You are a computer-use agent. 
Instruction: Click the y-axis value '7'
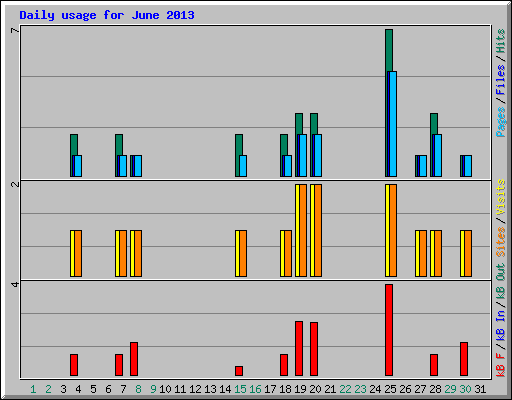click(x=15, y=31)
